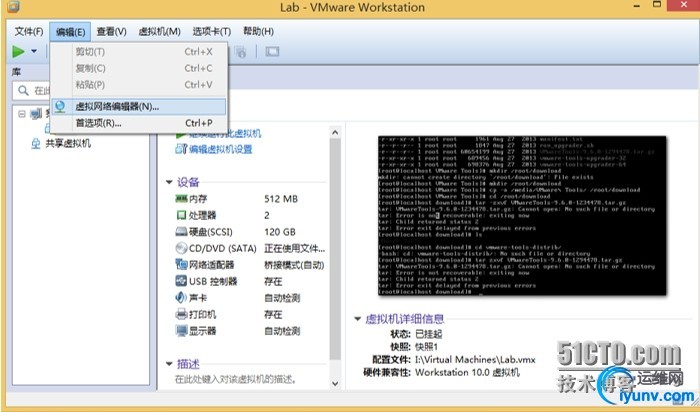Click the wrench icon beside 编辑虚拟机设置
This screenshot has width=700, height=412.
coord(181,149)
